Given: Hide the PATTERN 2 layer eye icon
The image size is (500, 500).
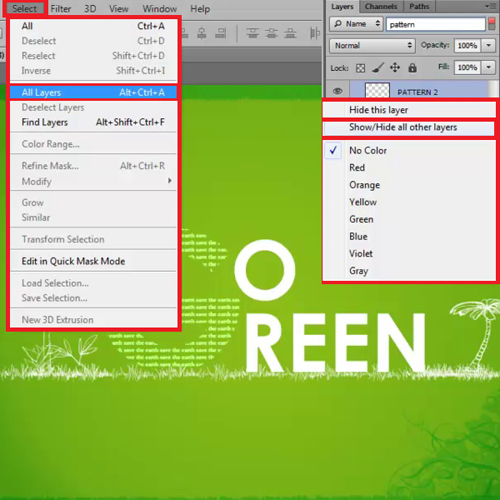Looking at the screenshot, I should 337,91.
